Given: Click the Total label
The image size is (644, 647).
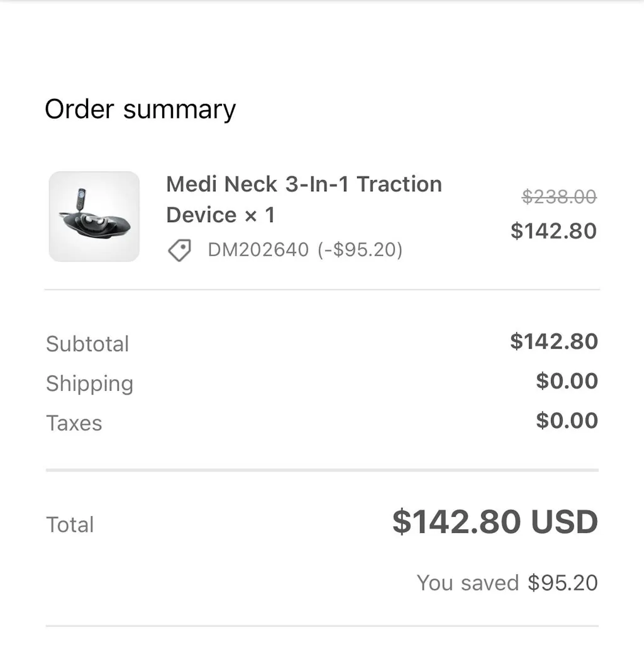Looking at the screenshot, I should (70, 524).
